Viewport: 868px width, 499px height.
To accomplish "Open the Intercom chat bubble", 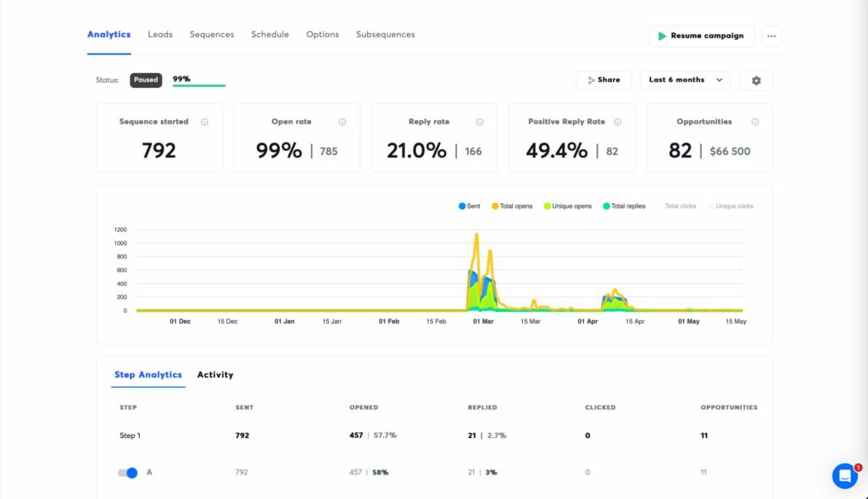I will coord(845,476).
